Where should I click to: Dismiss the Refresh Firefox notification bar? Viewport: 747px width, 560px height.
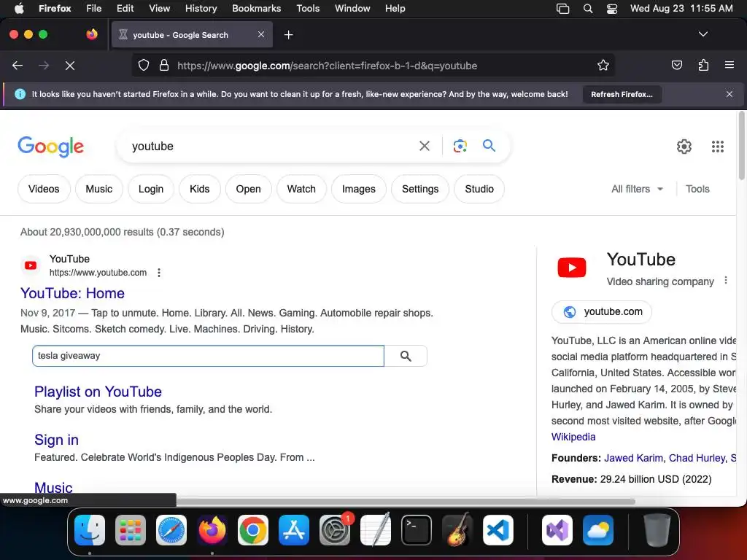[x=729, y=94]
